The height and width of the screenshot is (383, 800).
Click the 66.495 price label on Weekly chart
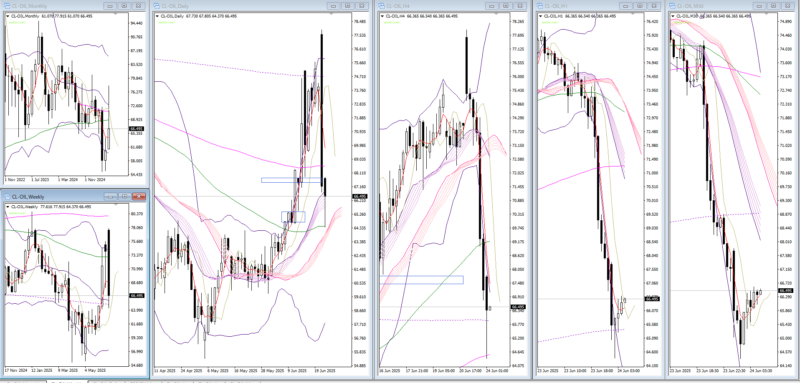coord(137,295)
